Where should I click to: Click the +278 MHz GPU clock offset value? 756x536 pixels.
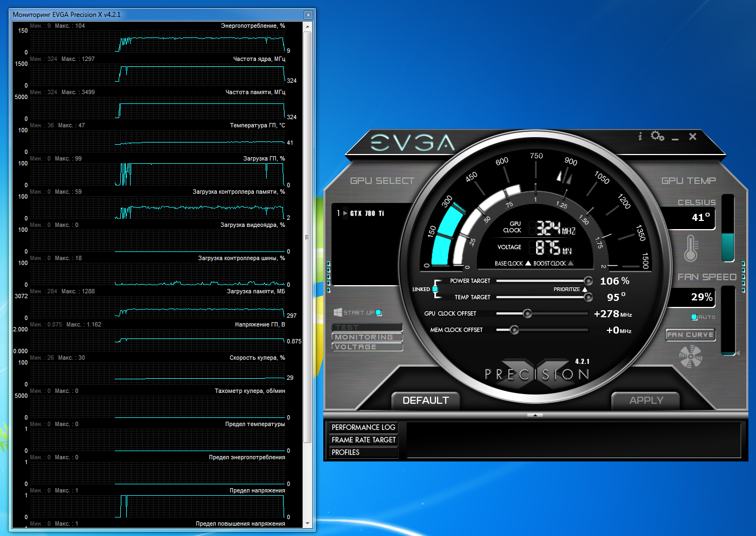613,314
